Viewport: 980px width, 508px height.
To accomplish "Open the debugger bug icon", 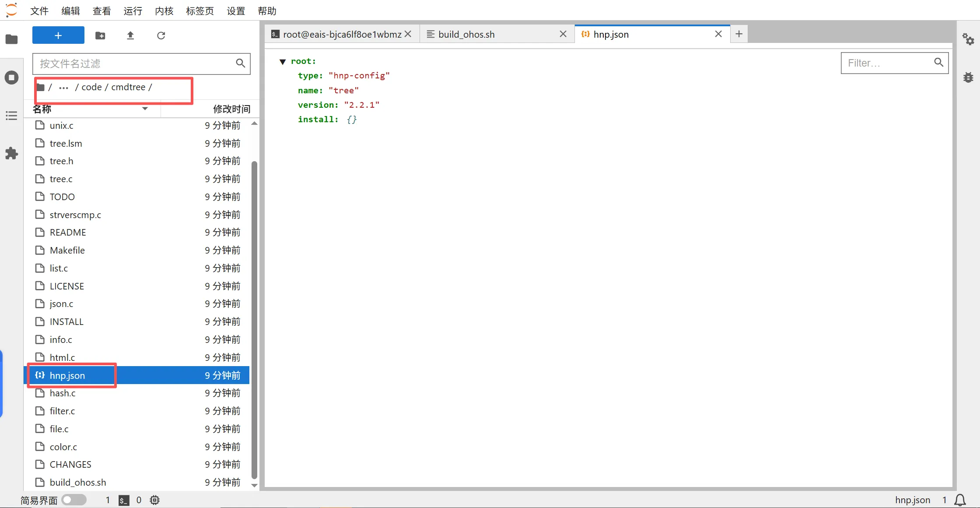I will point(968,78).
